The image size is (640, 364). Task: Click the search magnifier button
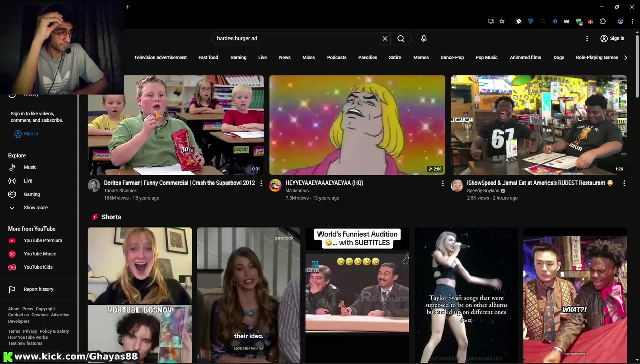[401, 38]
